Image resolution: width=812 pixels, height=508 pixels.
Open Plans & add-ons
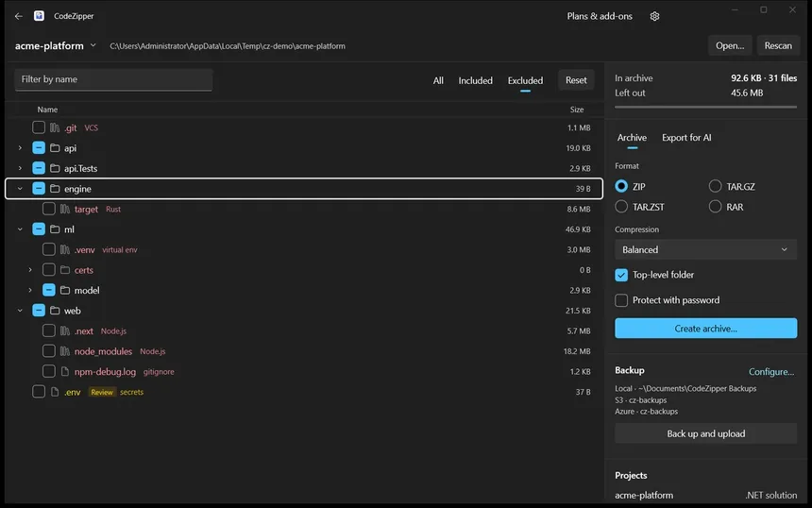(600, 16)
